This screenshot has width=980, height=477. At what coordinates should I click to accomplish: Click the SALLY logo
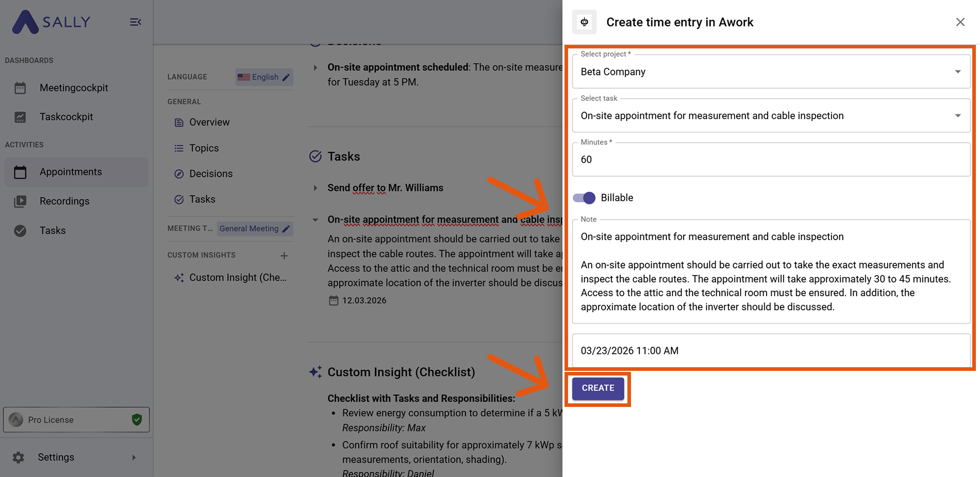coord(52,22)
